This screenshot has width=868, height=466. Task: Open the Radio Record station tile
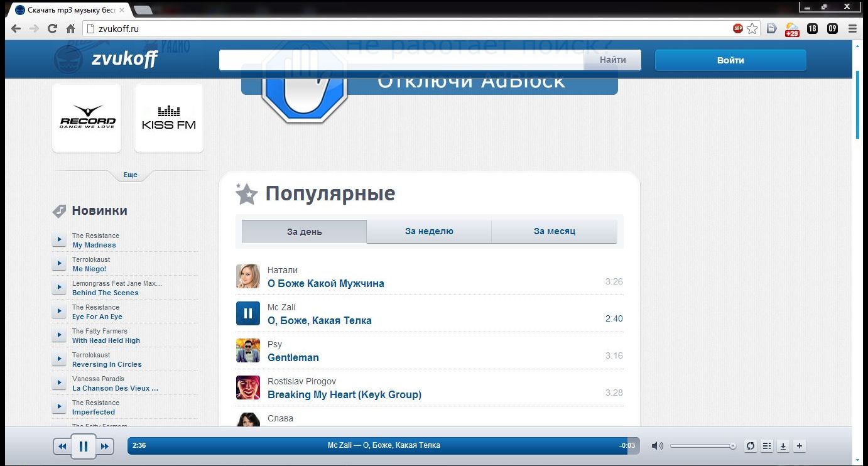[87, 117]
